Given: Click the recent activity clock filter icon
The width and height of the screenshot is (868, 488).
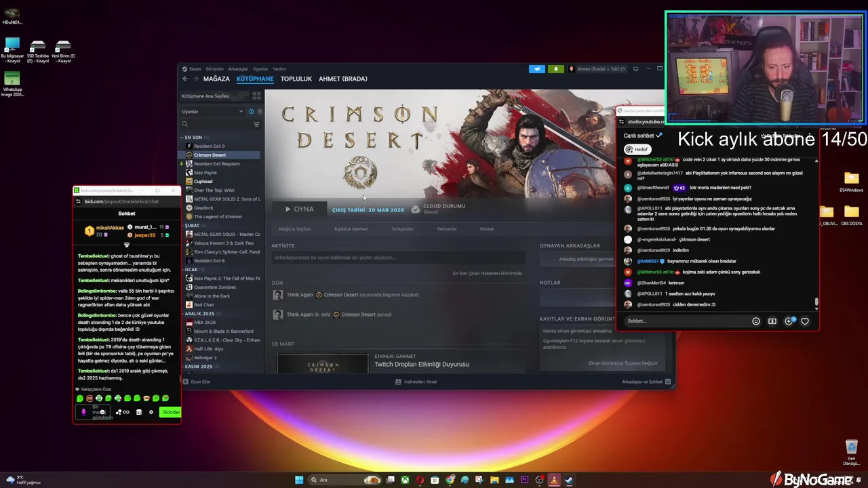Looking at the screenshot, I should point(251,111).
